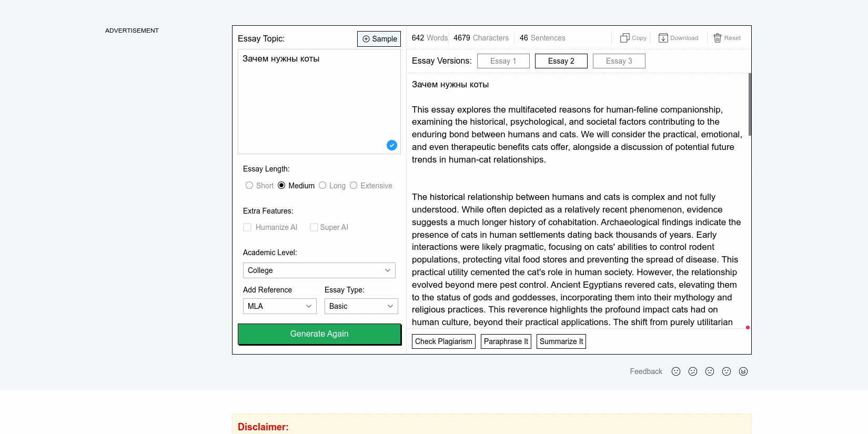This screenshot has width=868, height=434.
Task: Select Long essay length option
Action: pyautogui.click(x=322, y=185)
